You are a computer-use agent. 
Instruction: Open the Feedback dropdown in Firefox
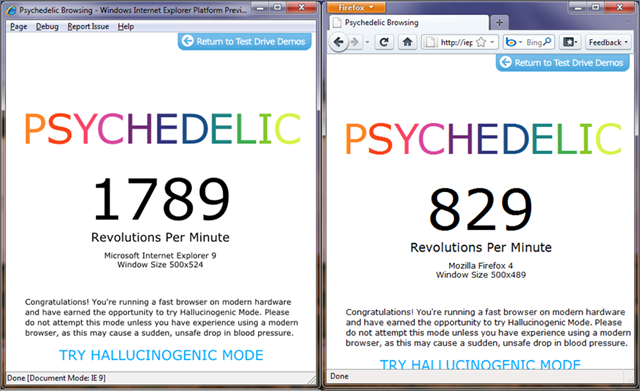pos(608,42)
